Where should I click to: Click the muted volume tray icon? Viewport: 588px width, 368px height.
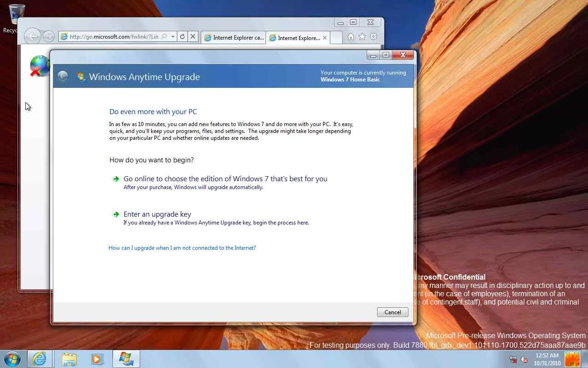[x=524, y=360]
